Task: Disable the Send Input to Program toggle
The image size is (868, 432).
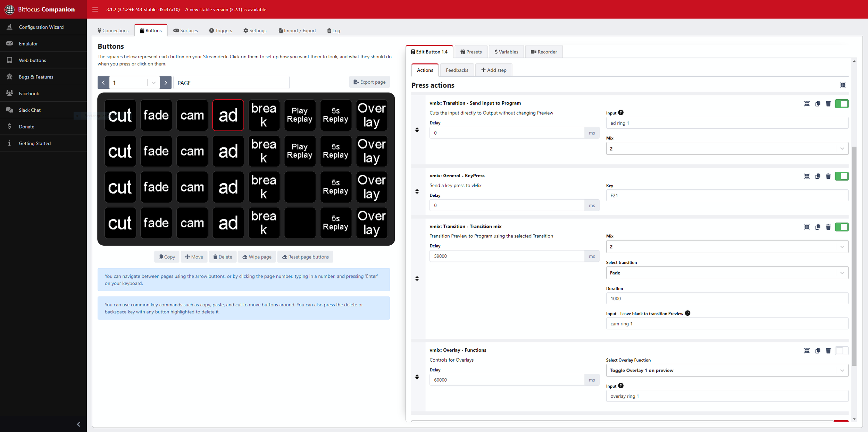Action: pos(842,104)
